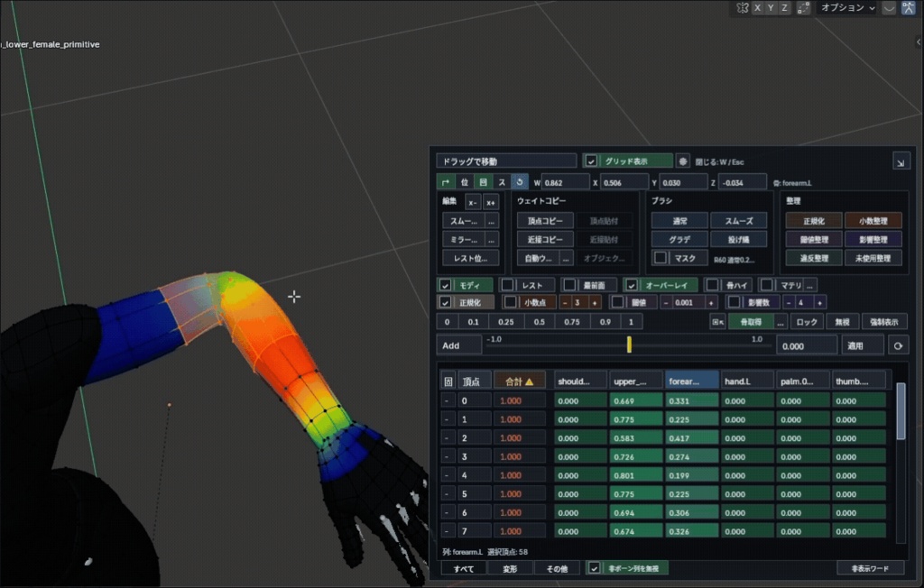Click the blue reset rotation icon
924x588 pixels.
pyautogui.click(x=520, y=183)
